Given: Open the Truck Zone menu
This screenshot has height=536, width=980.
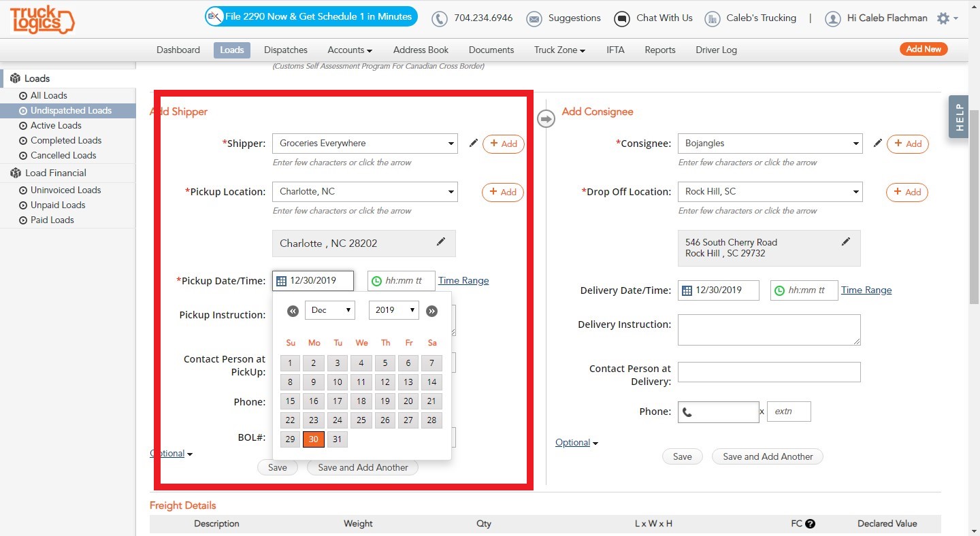Looking at the screenshot, I should (560, 50).
